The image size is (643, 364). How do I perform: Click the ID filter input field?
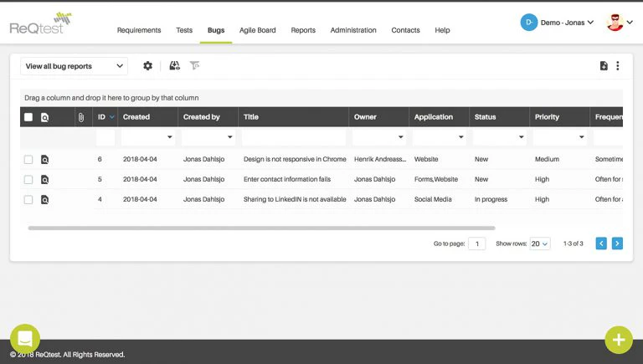[105, 137]
